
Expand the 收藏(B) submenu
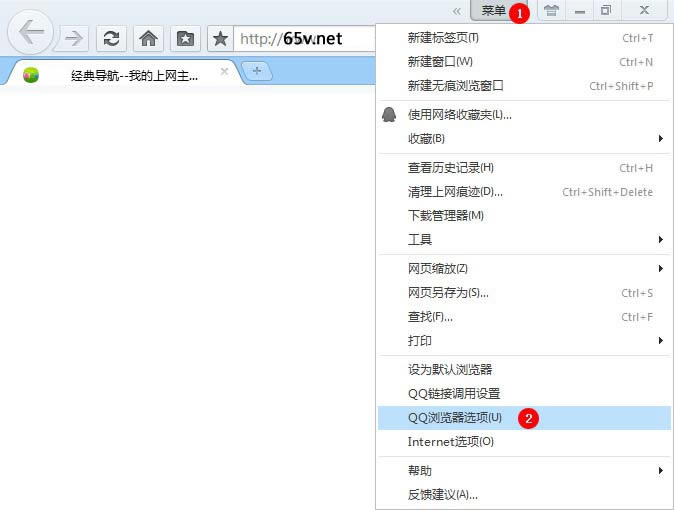524,138
